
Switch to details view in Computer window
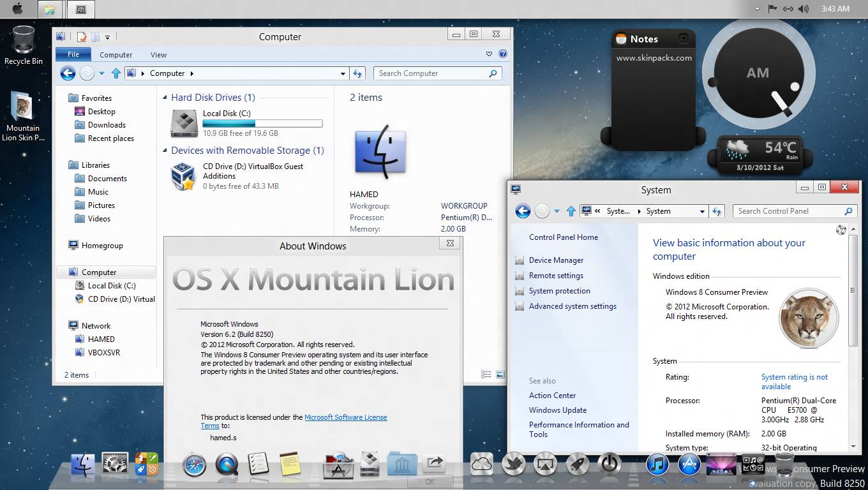pyautogui.click(x=486, y=375)
